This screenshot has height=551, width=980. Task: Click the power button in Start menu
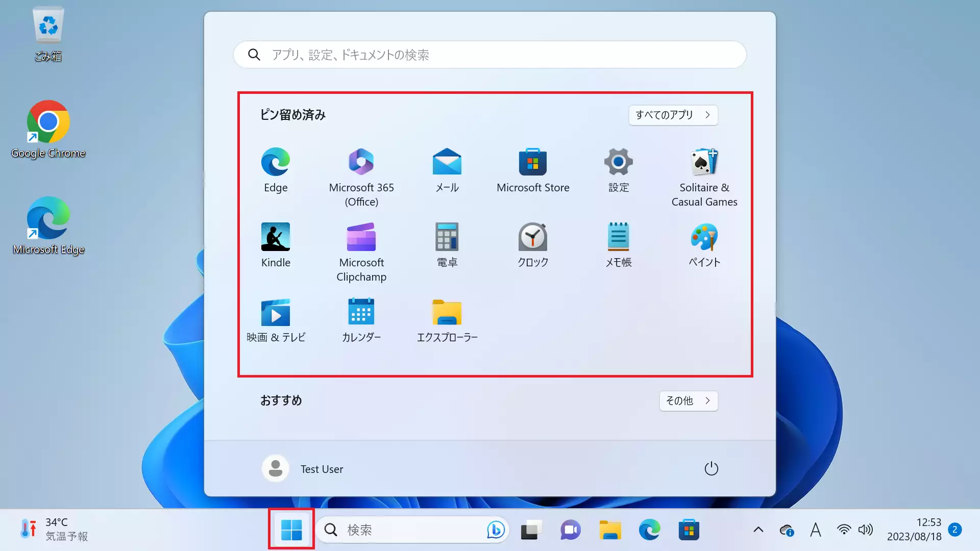(x=711, y=468)
